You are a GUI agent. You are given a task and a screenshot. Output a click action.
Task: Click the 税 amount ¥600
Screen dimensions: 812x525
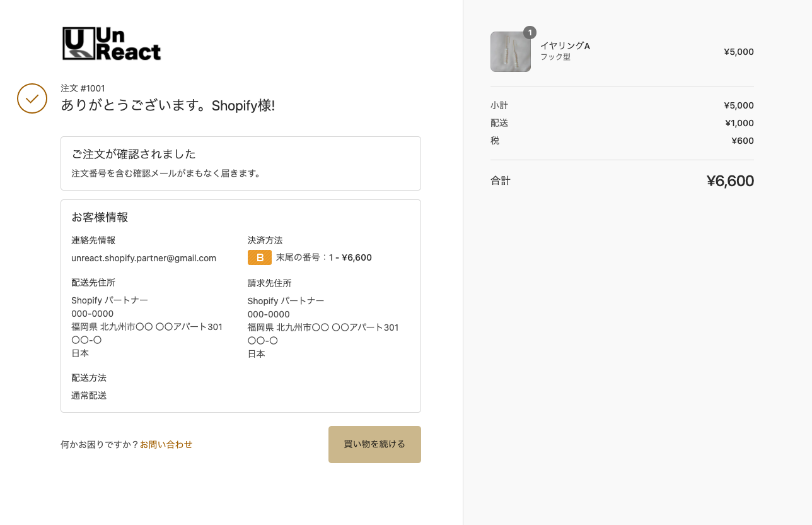743,141
